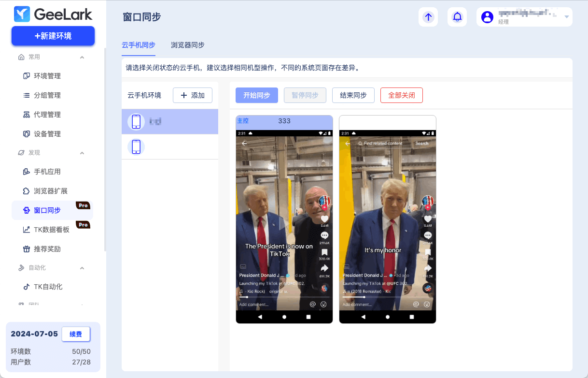Open 浏览器扩展 in the sidebar
This screenshot has height=378, width=588.
pyautogui.click(x=50, y=191)
